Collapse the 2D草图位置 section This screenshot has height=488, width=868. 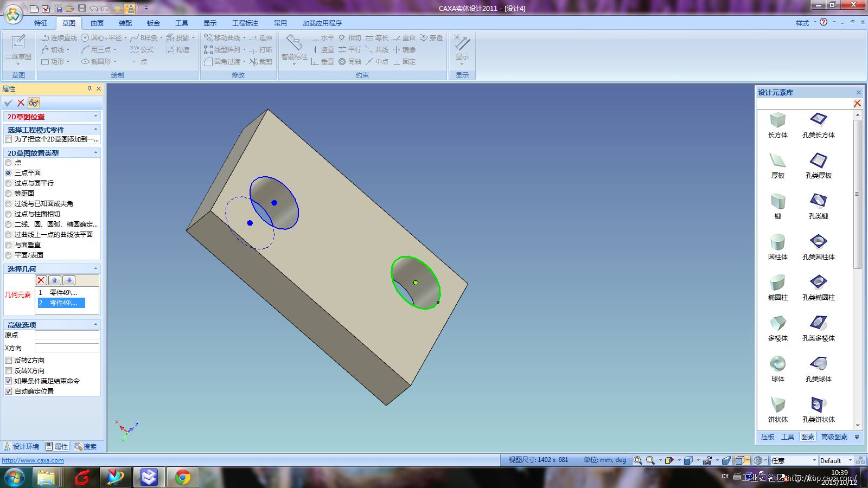[x=95, y=116]
